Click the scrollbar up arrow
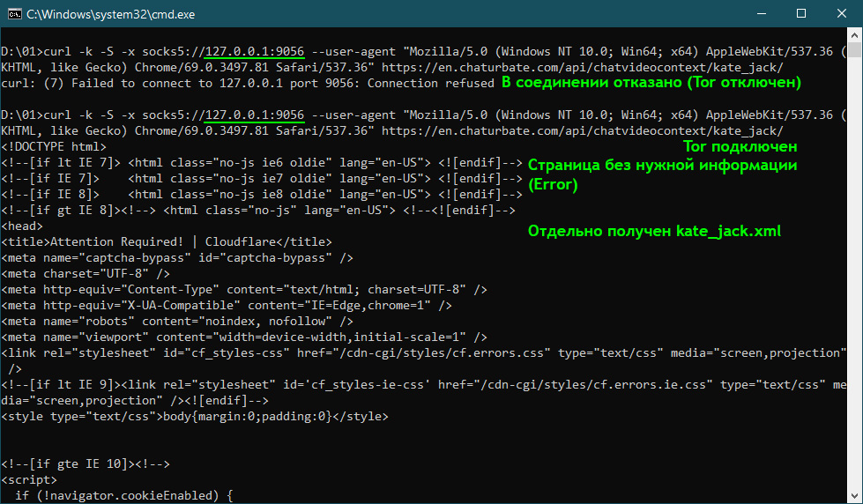863x504 pixels. 854,36
